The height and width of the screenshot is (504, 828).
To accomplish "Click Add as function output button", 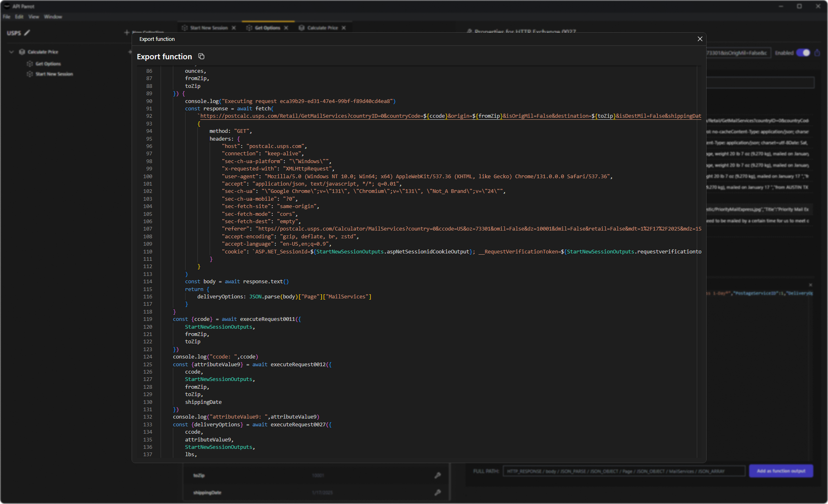I will 781,471.
